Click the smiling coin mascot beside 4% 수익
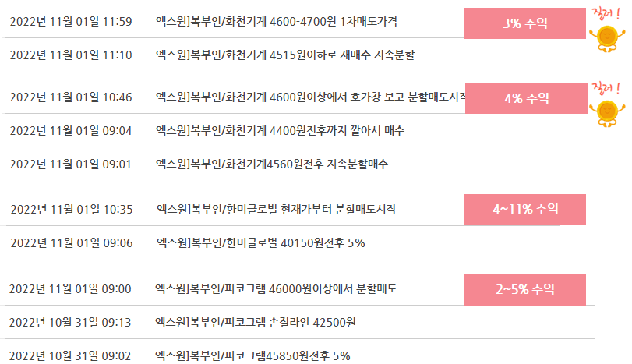Viewport: 632px width, 364px height. pyautogui.click(x=607, y=113)
